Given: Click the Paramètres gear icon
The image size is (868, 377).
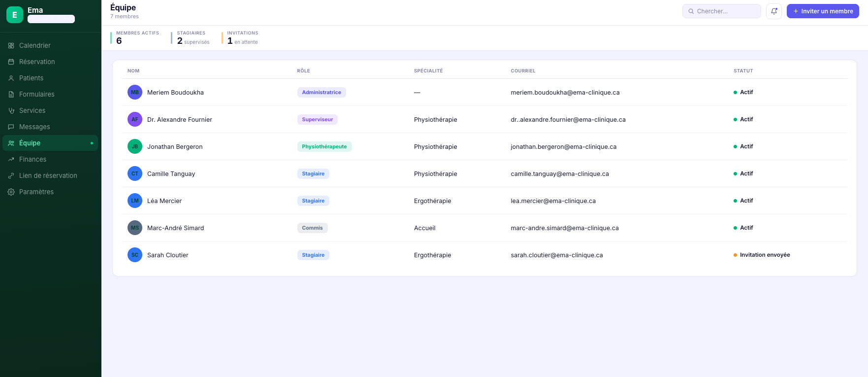Looking at the screenshot, I should tap(11, 192).
